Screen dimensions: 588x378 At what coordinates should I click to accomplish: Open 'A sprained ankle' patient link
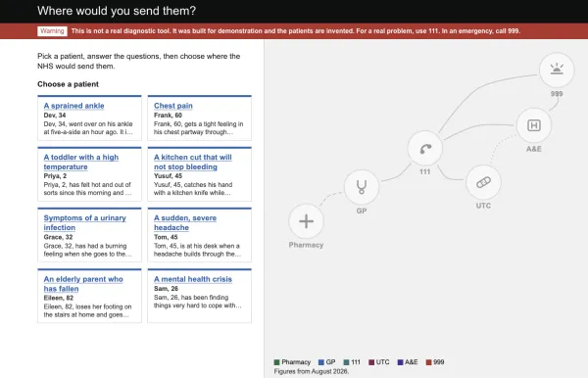click(x=73, y=106)
